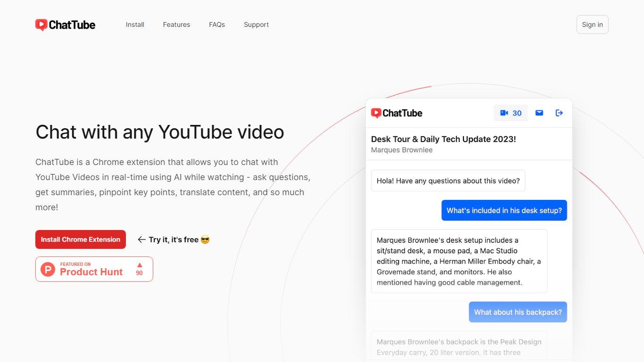The image size is (644, 362).
Task: Click the 'Hola!' greeting chat message
Action: (448, 181)
